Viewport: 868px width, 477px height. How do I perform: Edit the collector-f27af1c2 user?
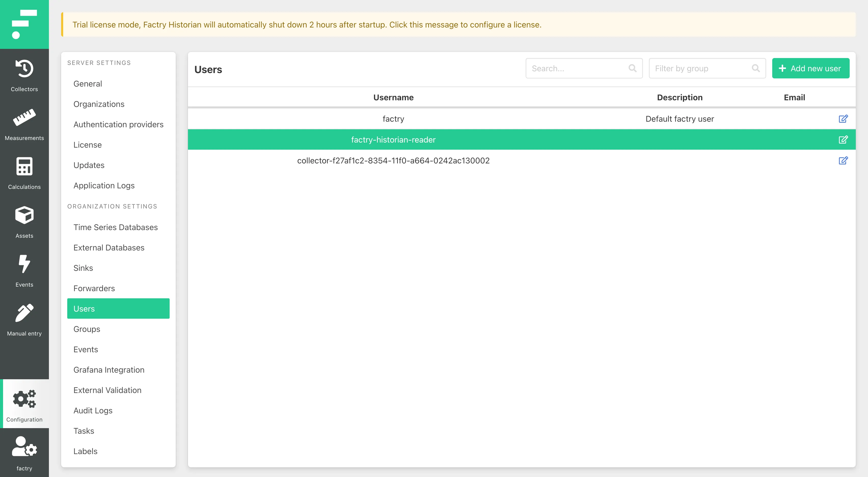(843, 160)
